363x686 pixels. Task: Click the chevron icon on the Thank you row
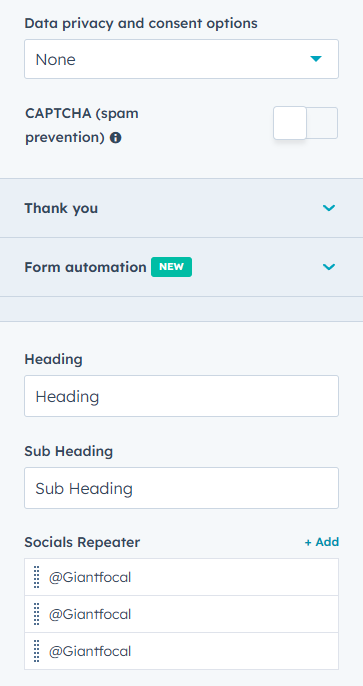pyautogui.click(x=329, y=208)
